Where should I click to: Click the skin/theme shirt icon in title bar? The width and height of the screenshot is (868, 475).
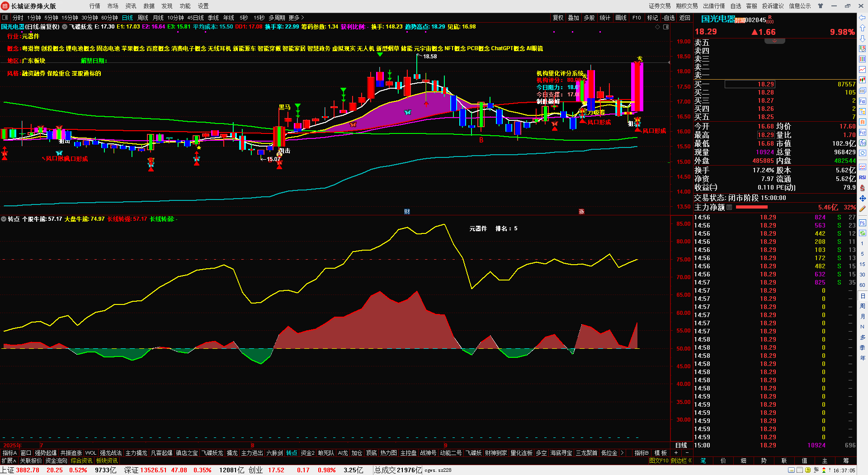tap(821, 6)
